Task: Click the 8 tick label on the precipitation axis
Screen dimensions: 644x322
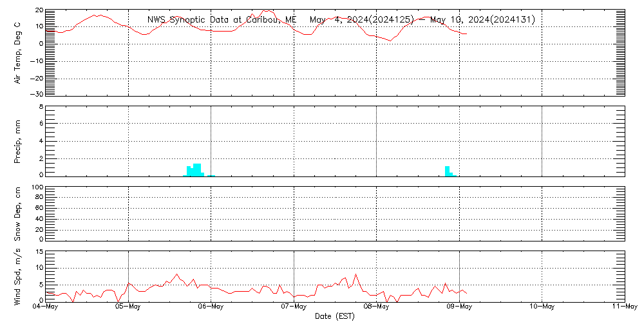Action: click(x=41, y=107)
